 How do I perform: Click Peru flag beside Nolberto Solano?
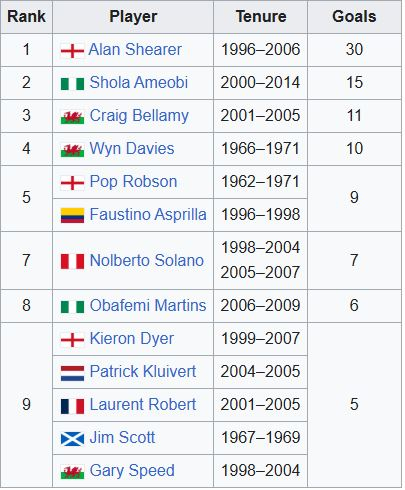point(72,261)
